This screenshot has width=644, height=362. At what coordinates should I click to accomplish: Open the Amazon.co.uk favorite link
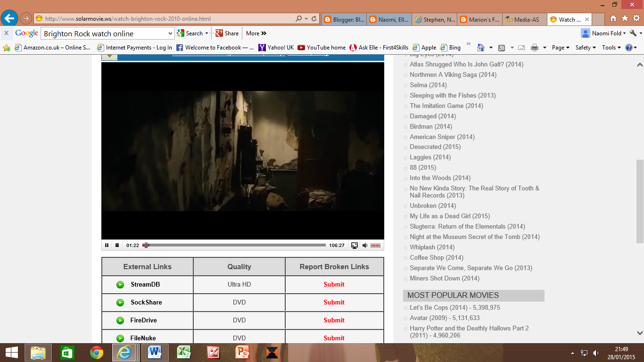click(52, 48)
